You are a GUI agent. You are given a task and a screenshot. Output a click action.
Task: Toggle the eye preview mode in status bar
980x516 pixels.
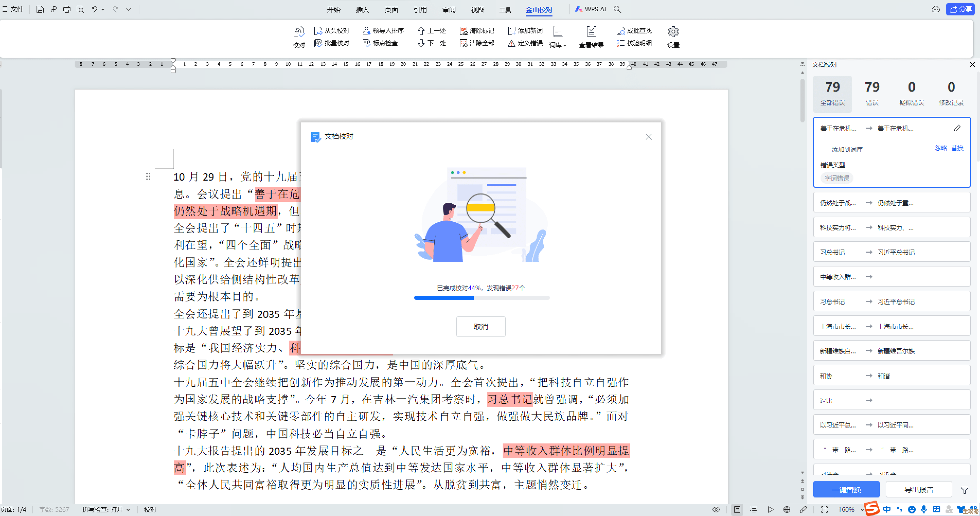(716, 509)
